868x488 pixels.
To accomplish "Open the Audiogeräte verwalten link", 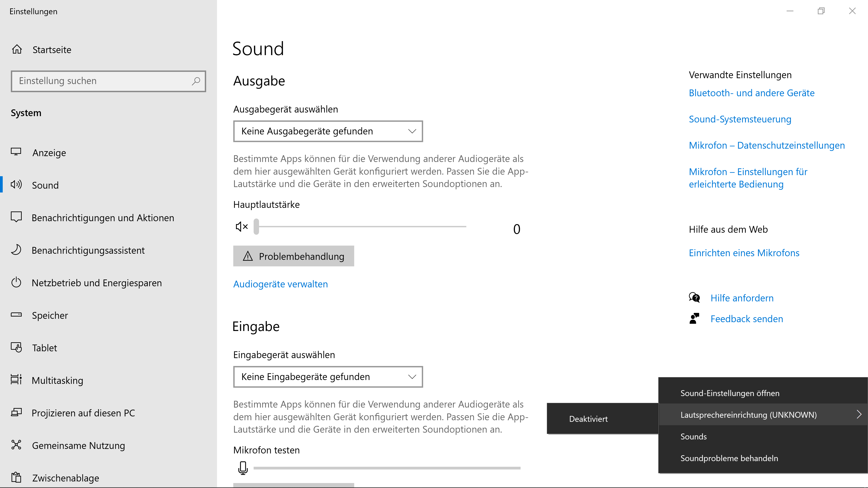I will click(280, 284).
